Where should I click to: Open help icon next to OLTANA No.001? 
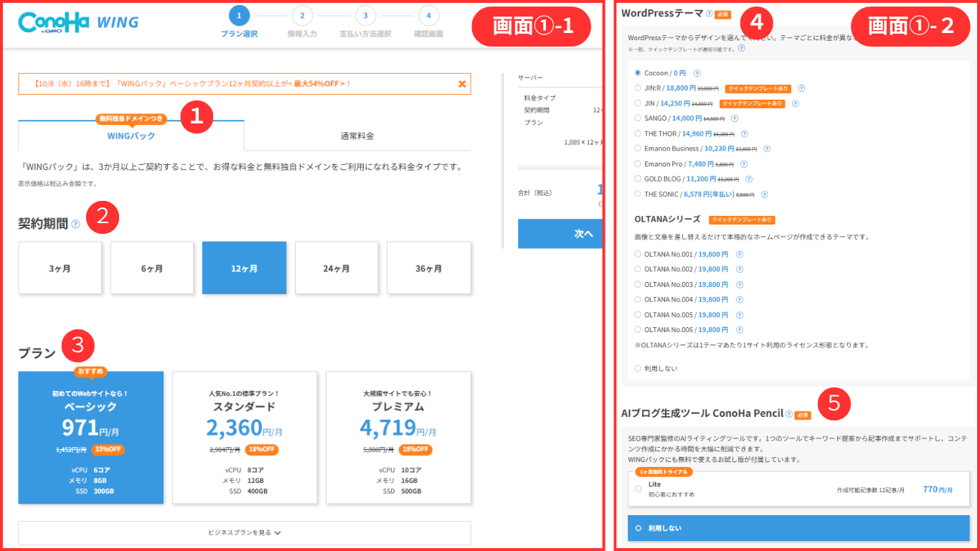click(739, 254)
